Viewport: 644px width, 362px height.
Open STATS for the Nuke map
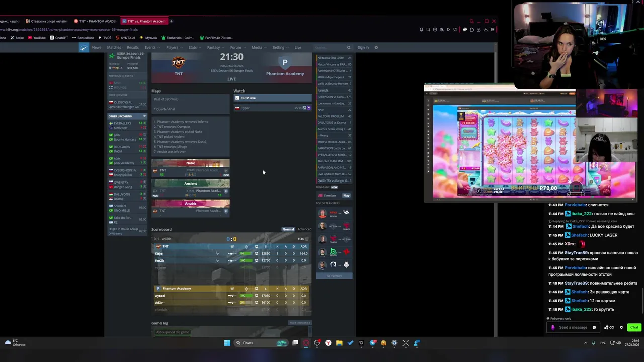pos(191,170)
